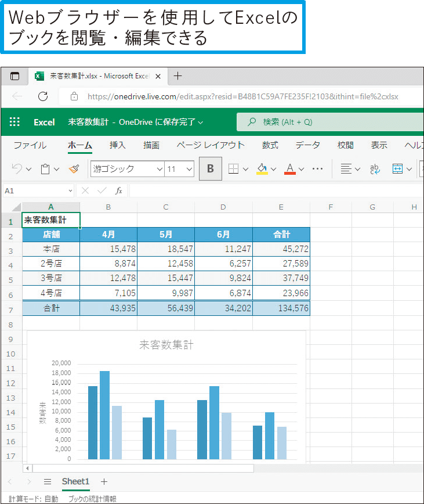Apply the yellow fill color
Image resolution: width=424 pixels, height=504 pixels.
tap(262, 169)
